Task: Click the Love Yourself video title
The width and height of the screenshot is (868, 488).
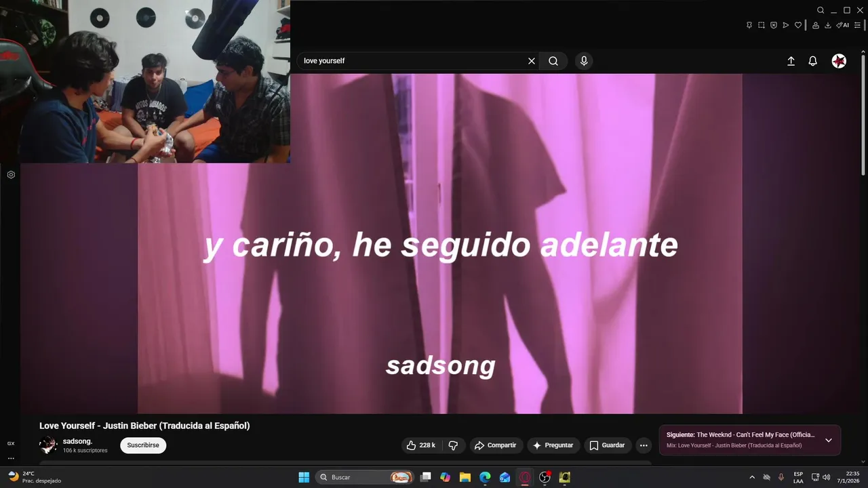Action: pos(144,426)
